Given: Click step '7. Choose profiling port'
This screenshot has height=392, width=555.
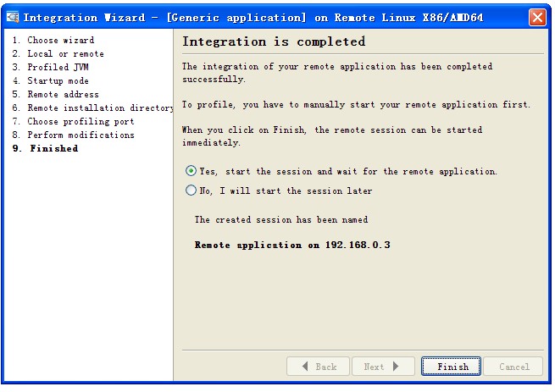Looking at the screenshot, I should [73, 121].
